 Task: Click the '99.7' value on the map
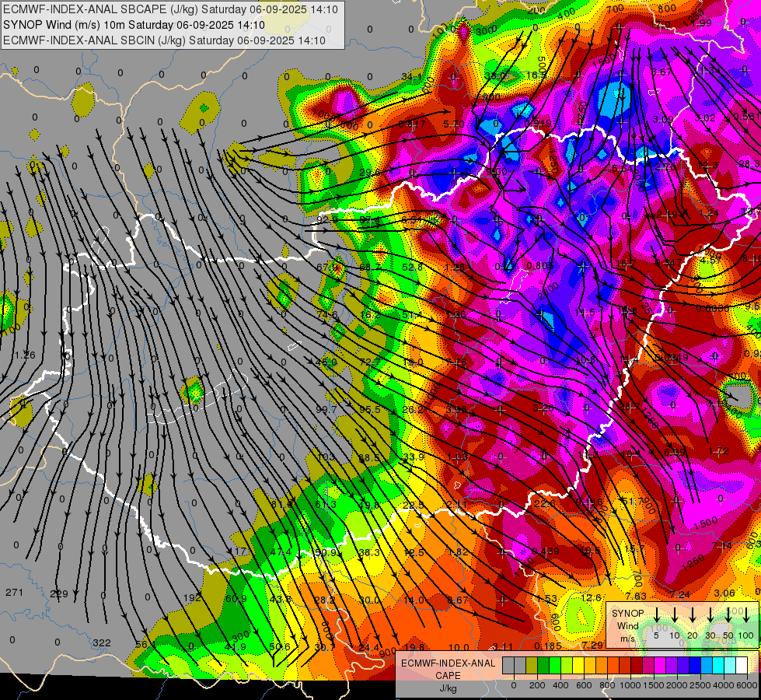point(326,409)
